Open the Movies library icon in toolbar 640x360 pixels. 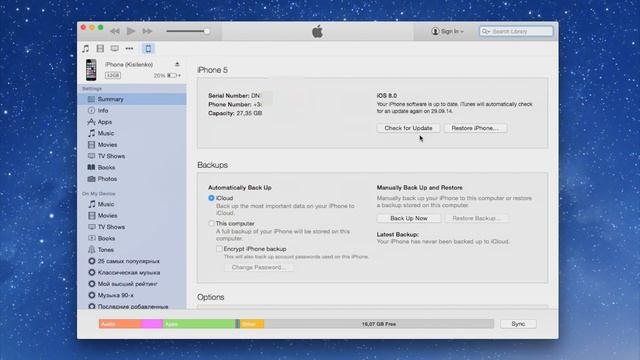coord(100,49)
